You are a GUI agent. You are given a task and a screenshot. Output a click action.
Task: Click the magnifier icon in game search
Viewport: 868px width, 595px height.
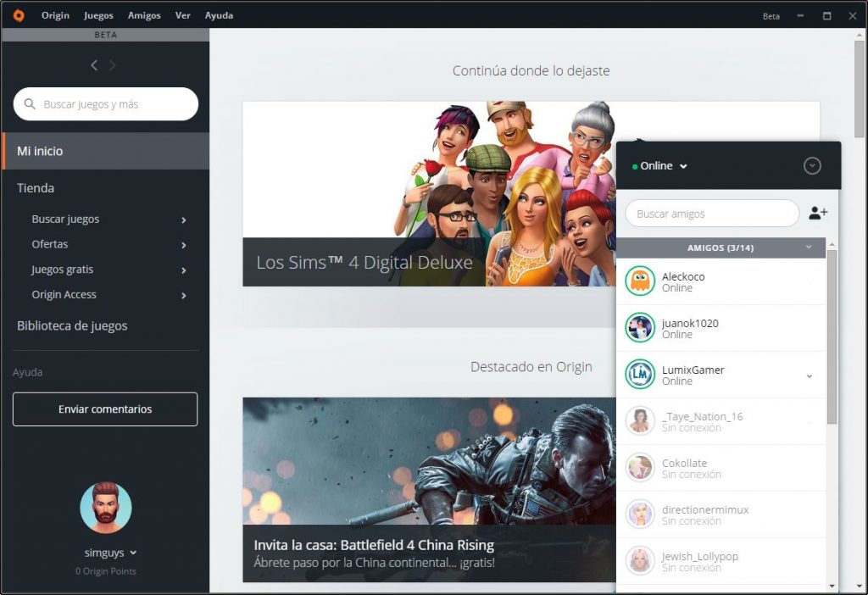tap(30, 104)
